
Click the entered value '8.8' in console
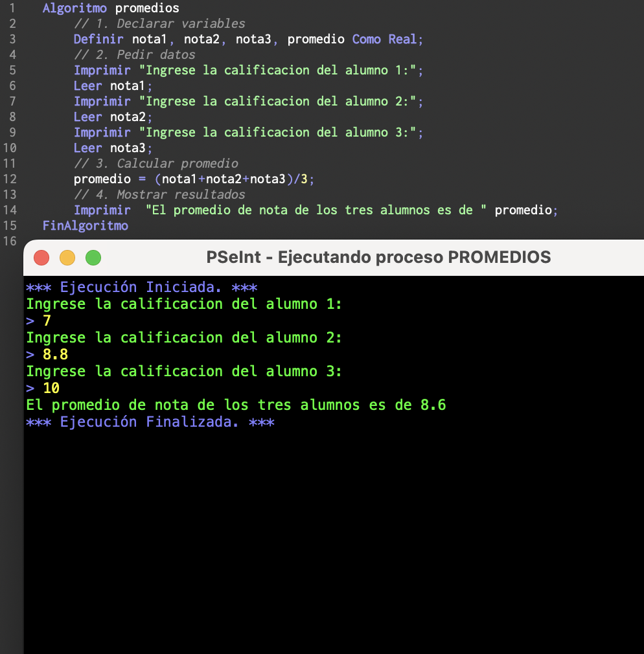pos(55,355)
